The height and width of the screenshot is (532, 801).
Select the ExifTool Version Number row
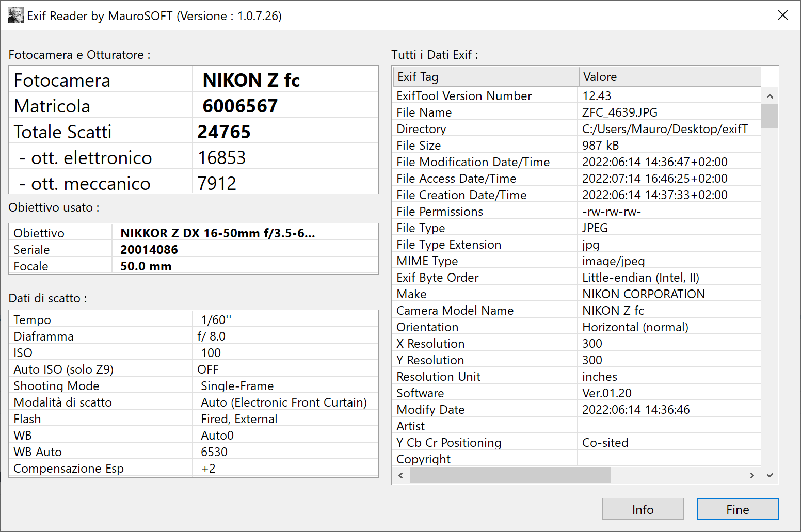pyautogui.click(x=577, y=96)
